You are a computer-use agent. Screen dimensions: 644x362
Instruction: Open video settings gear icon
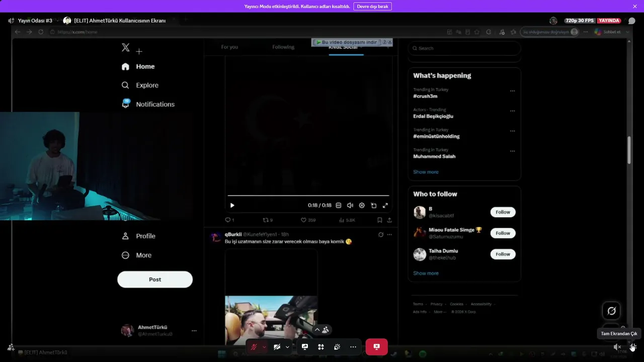pos(362,205)
